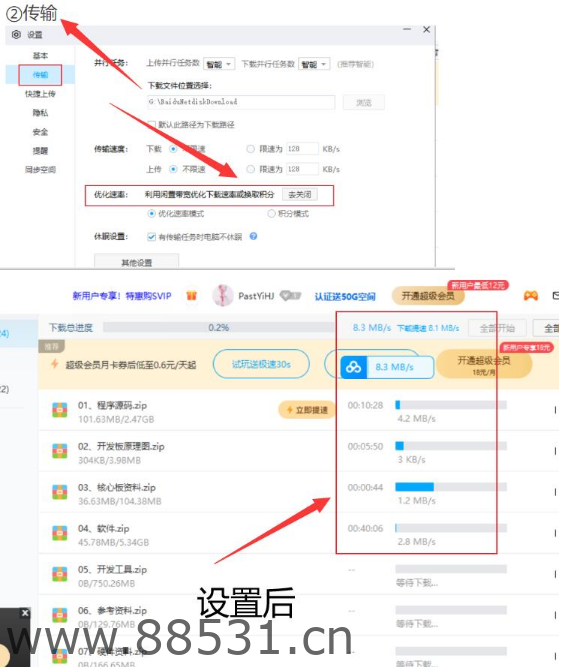Click the lightning bolt promo icon
565x670 pixels.
pos(55,364)
